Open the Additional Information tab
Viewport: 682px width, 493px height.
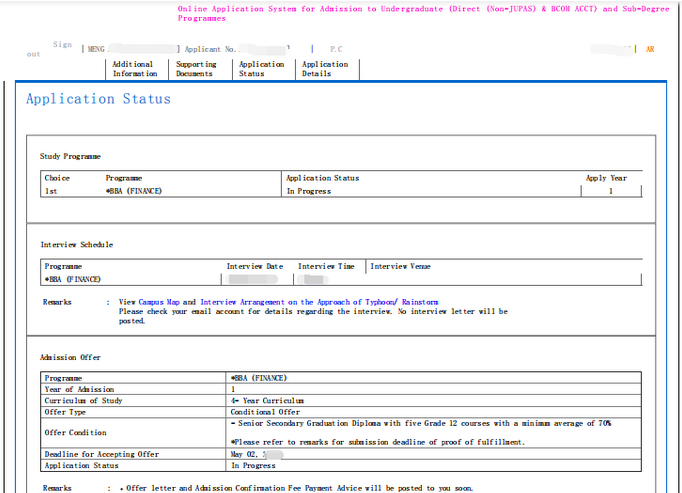click(134, 68)
